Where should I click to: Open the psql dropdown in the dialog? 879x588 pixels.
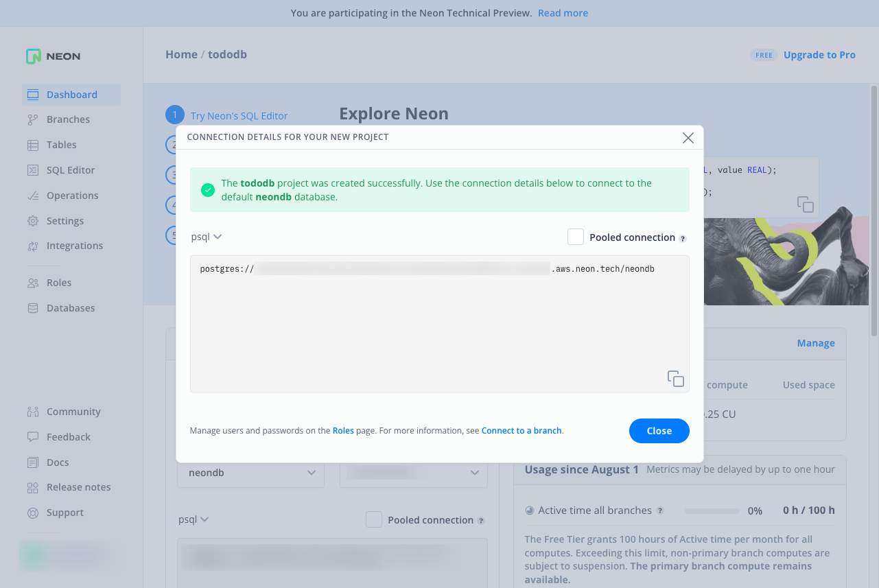click(x=207, y=237)
